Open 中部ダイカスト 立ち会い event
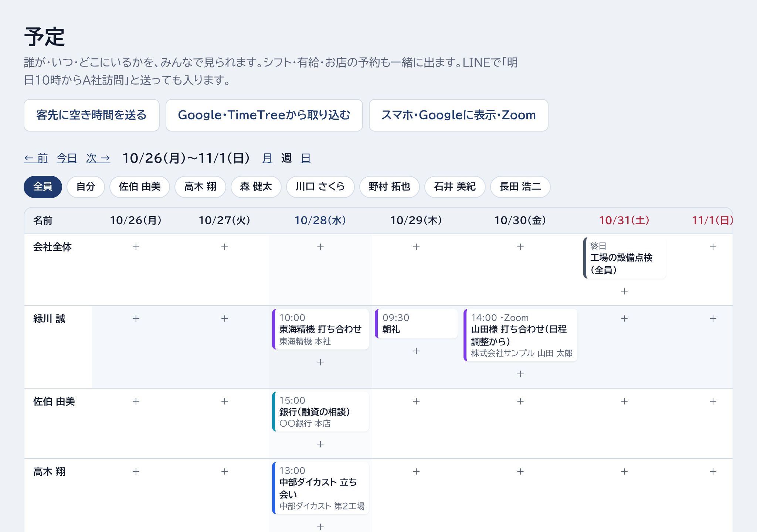Image resolution: width=757 pixels, height=532 pixels. [320, 488]
